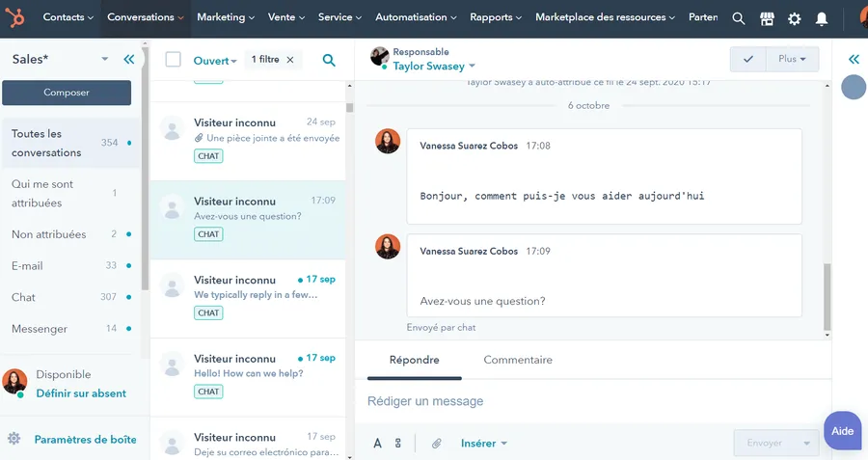Open the Ouvert status dropdown
This screenshot has height=460, width=868.
click(215, 61)
